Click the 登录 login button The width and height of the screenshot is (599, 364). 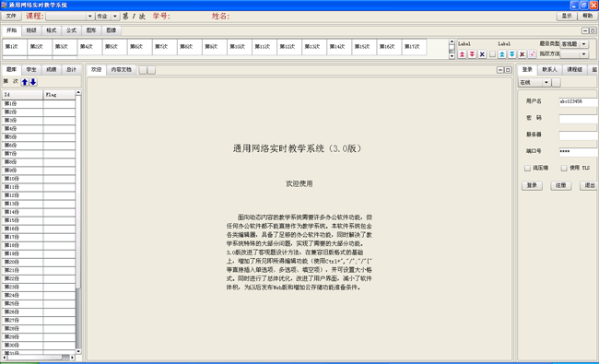click(x=532, y=185)
